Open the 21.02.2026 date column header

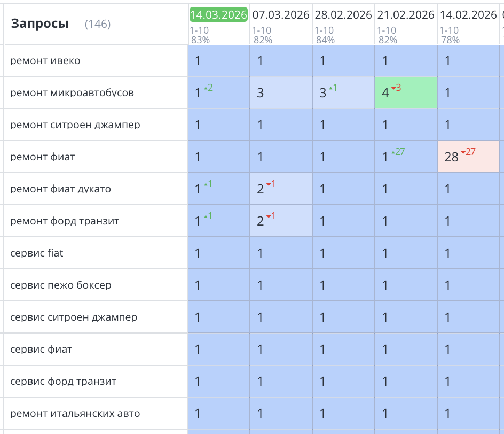(x=406, y=15)
